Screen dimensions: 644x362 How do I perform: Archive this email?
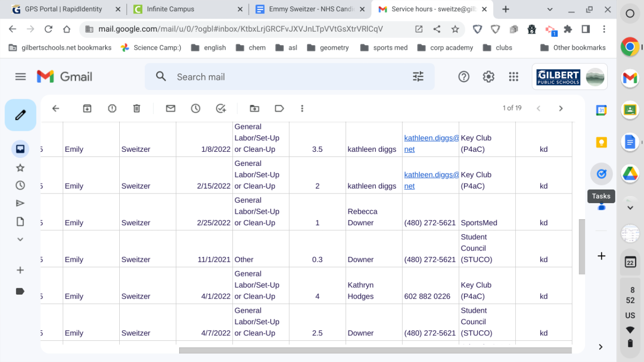[x=87, y=108]
